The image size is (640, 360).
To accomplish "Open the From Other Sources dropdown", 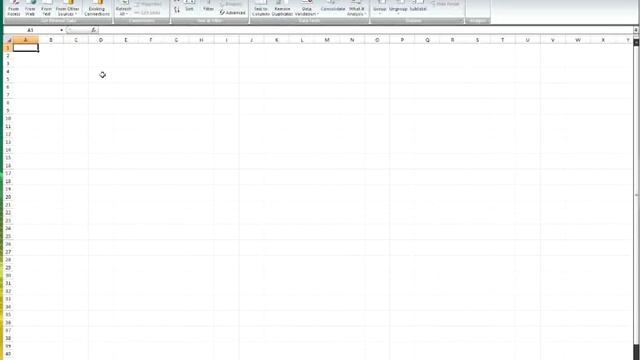I will pos(68,9).
